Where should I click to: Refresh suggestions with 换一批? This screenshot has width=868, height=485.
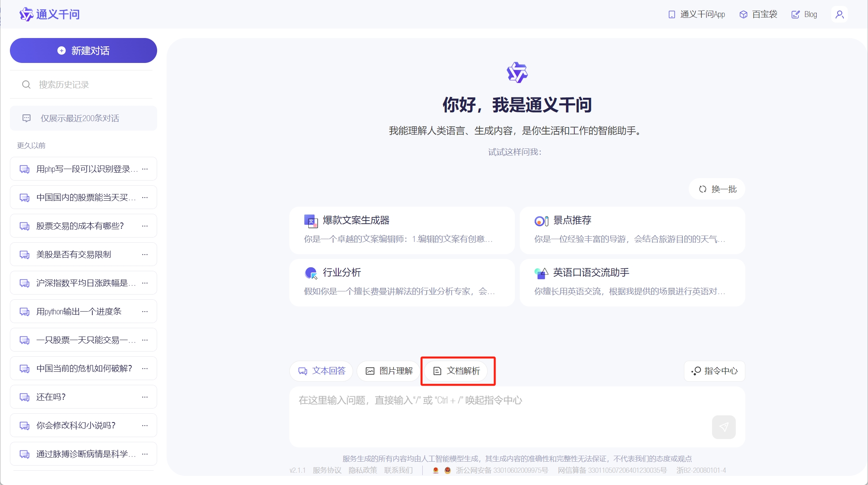tap(717, 189)
